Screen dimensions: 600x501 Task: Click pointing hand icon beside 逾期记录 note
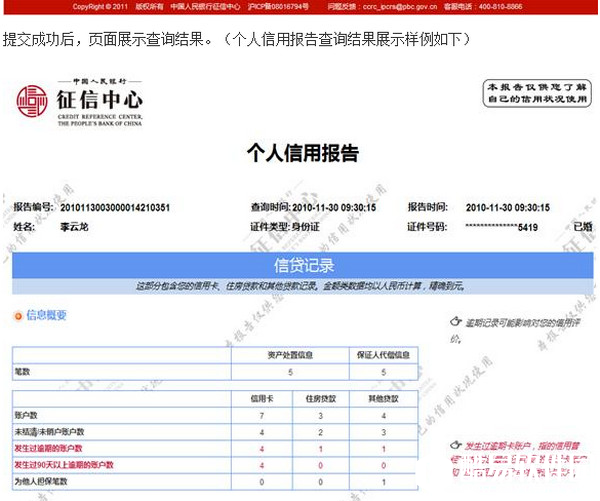click(x=445, y=323)
